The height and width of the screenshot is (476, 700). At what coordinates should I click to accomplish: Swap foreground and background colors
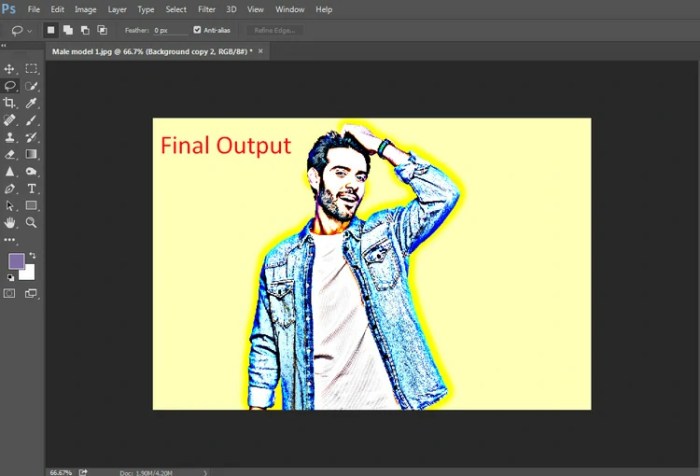33,255
